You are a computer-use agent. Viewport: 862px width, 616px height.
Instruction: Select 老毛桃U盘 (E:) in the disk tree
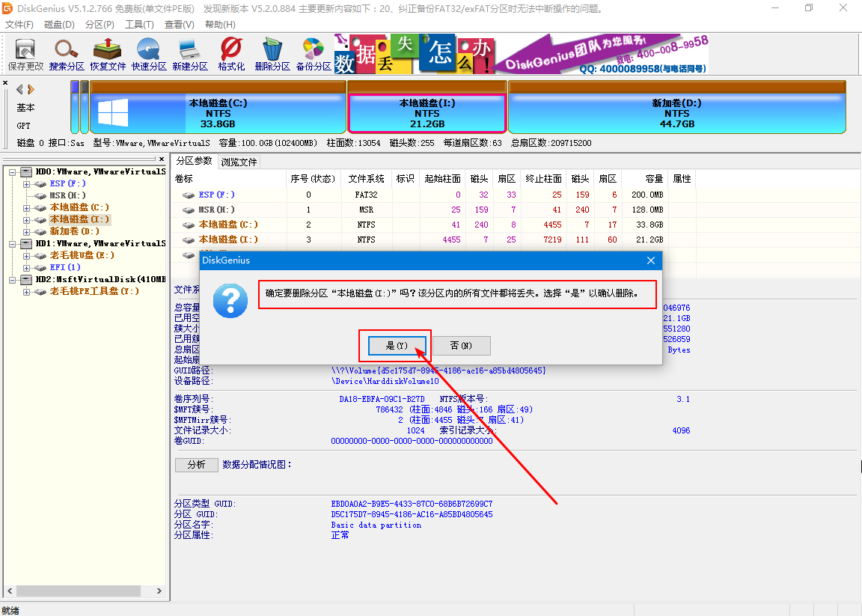(x=82, y=255)
